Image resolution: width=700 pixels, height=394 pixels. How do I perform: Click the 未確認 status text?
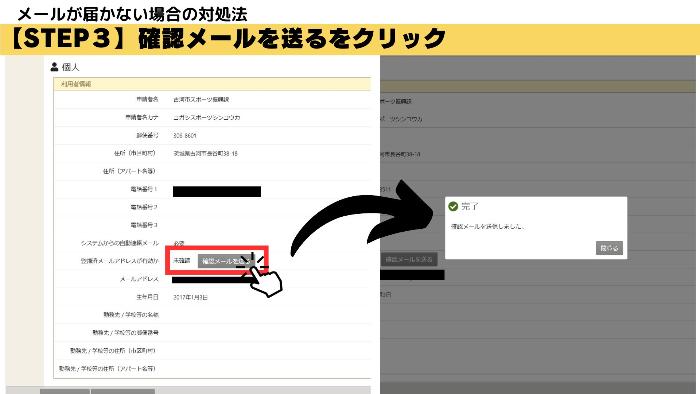182,261
